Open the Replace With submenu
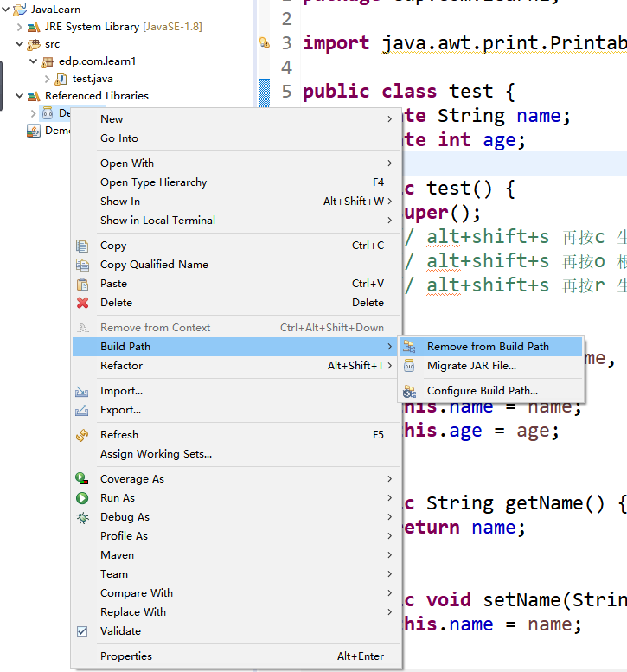 [x=236, y=612]
